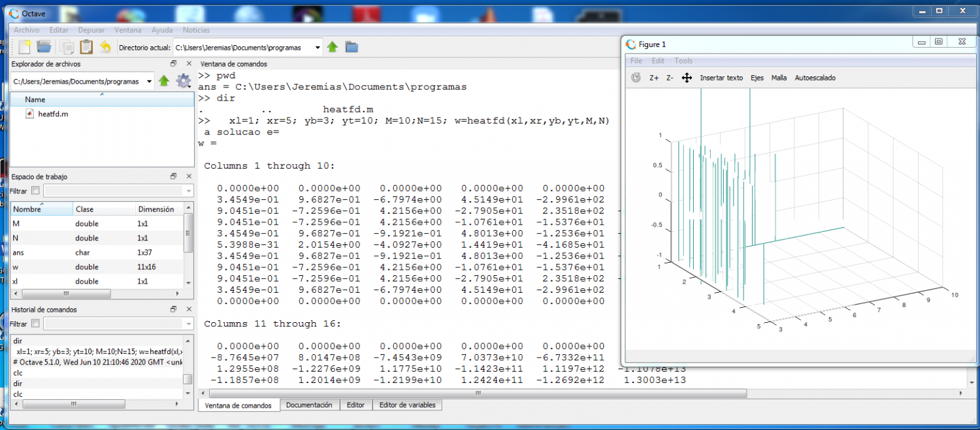Open file browser settings gear menu
Viewport: 980px width, 430px height.
click(x=183, y=81)
